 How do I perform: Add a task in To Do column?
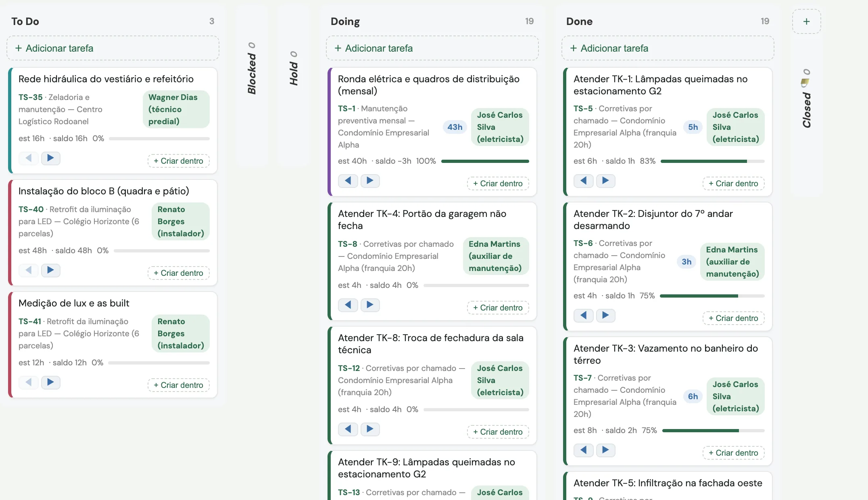tap(113, 48)
